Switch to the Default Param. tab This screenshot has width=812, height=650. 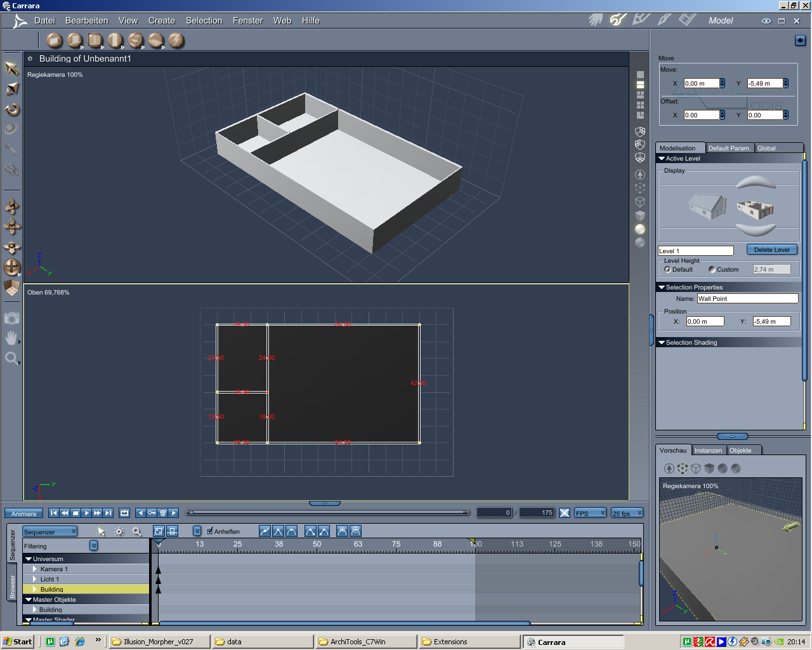[x=729, y=148]
